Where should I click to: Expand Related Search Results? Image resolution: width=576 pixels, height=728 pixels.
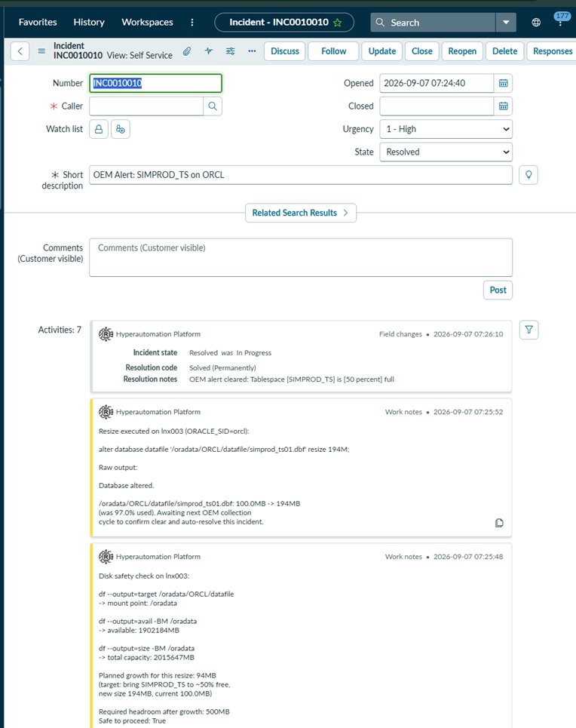[301, 213]
